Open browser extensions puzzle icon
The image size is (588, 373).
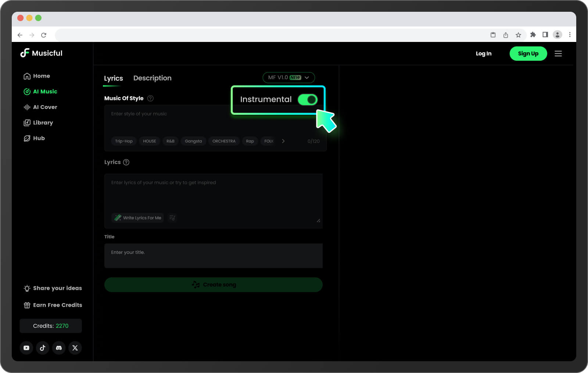pyautogui.click(x=533, y=35)
